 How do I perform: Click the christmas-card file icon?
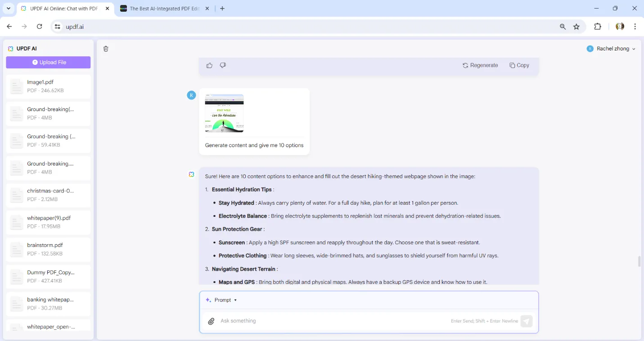click(x=17, y=195)
